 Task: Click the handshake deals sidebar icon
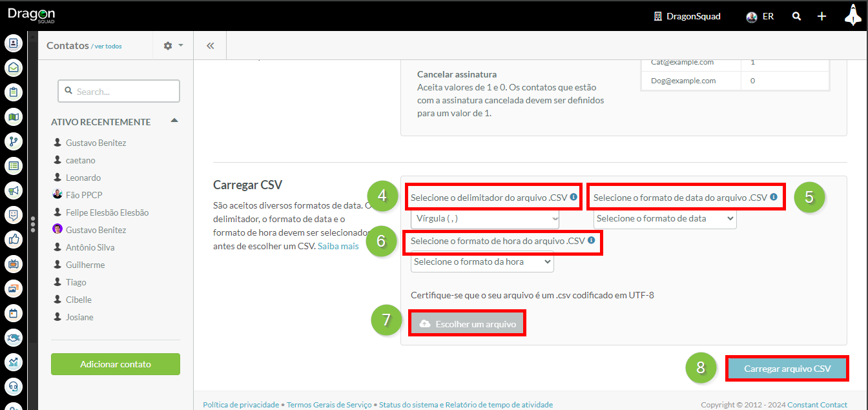(14, 338)
